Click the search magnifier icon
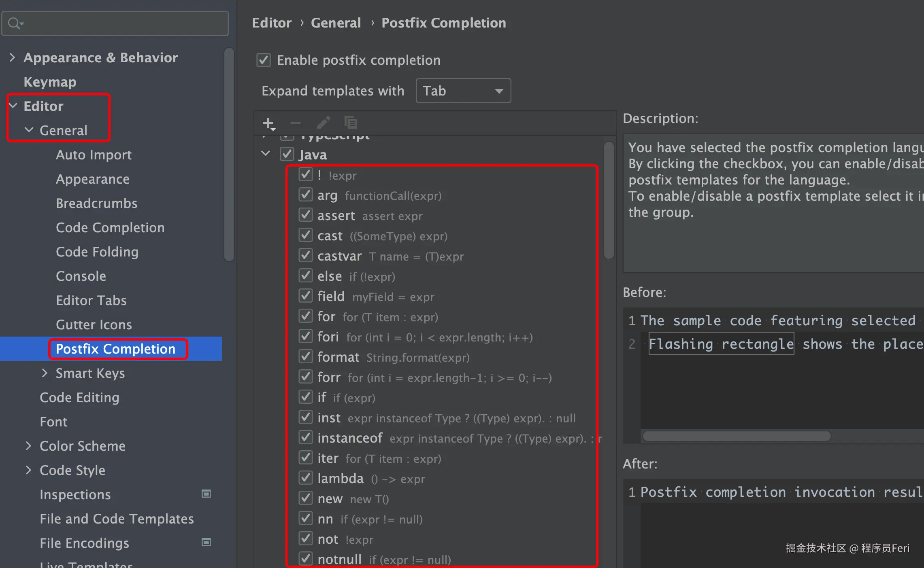924x568 pixels. [x=15, y=23]
